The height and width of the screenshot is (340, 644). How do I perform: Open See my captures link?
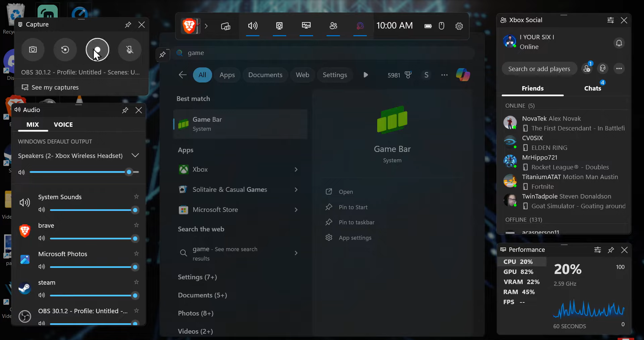pos(55,88)
